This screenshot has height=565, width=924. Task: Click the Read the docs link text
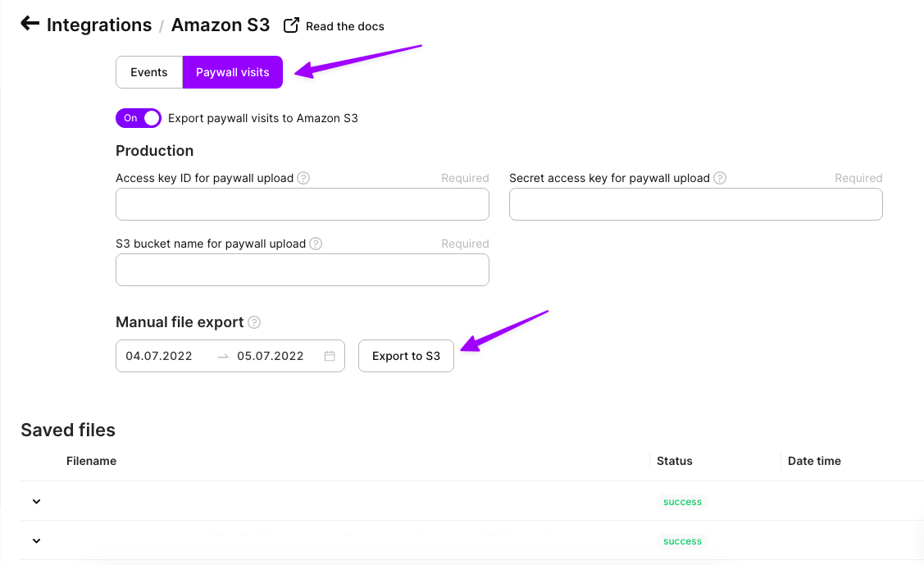344,26
